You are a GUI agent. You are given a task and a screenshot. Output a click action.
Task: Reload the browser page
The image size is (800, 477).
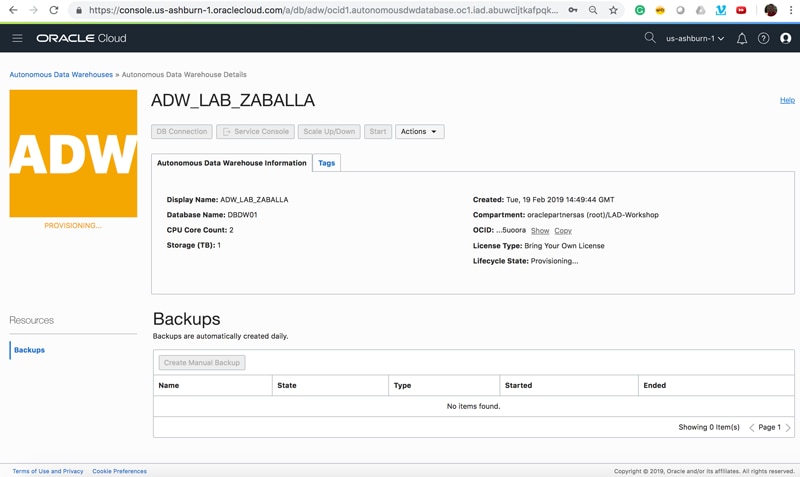tap(54, 10)
